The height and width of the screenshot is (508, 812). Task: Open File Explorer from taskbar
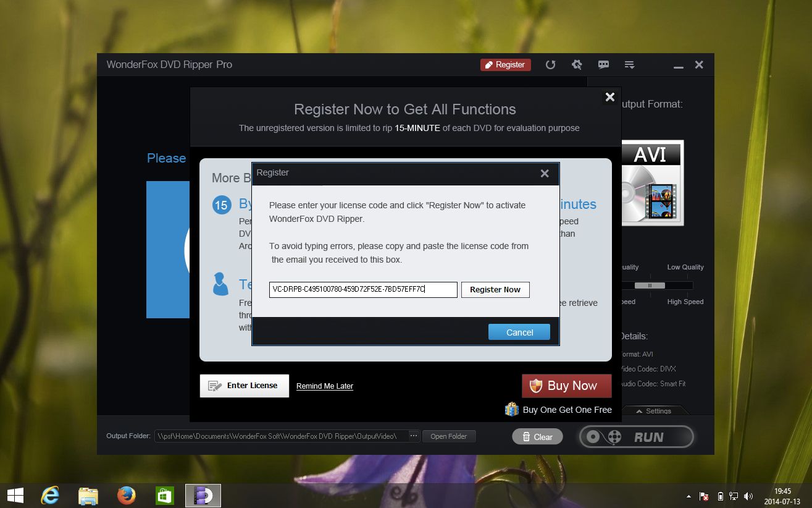(x=88, y=495)
